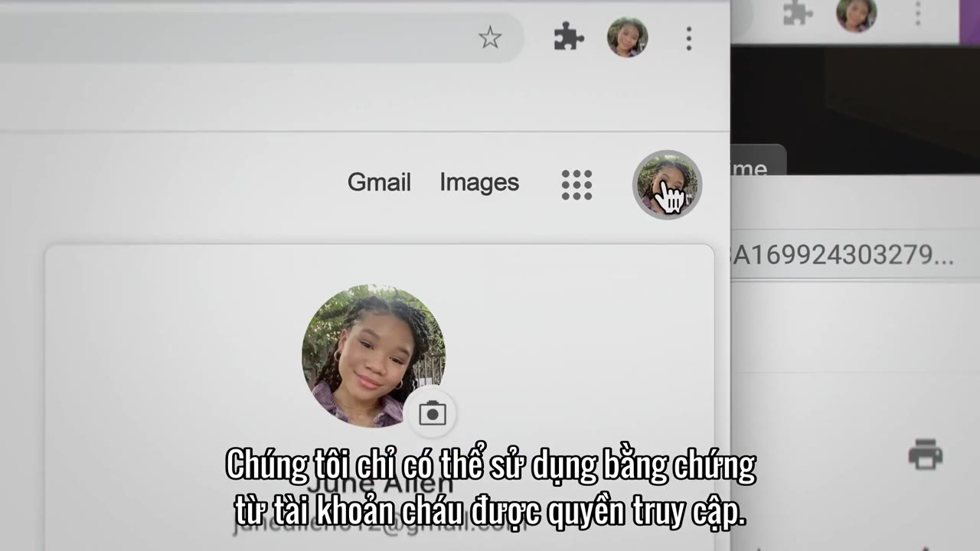Change profile photo via camera icon

(x=433, y=413)
